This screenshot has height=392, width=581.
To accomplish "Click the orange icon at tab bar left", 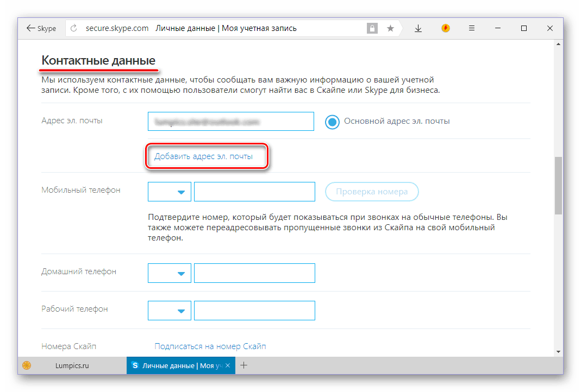I will click(27, 365).
